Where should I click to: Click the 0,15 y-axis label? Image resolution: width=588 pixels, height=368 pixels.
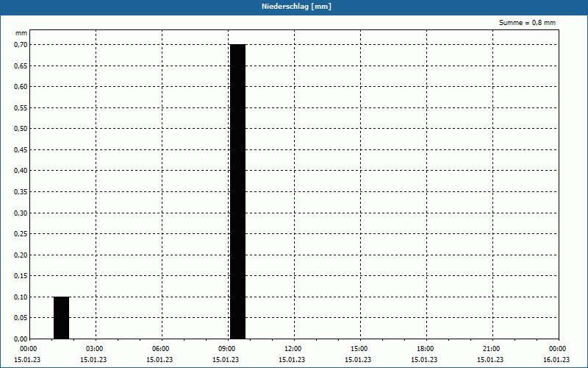[x=21, y=276]
